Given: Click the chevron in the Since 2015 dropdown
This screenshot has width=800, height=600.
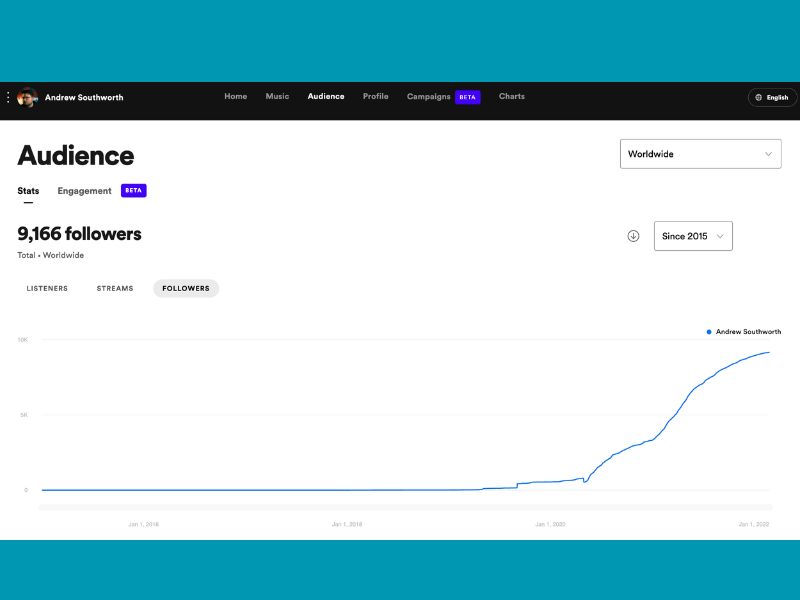Looking at the screenshot, I should pyautogui.click(x=720, y=236).
